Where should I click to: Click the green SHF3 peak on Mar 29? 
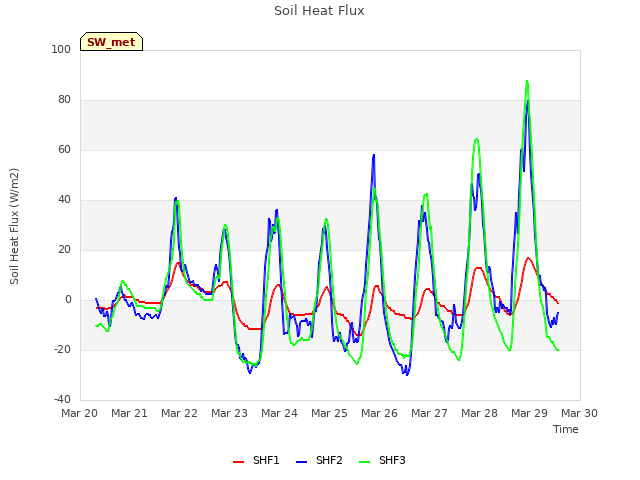[527, 81]
